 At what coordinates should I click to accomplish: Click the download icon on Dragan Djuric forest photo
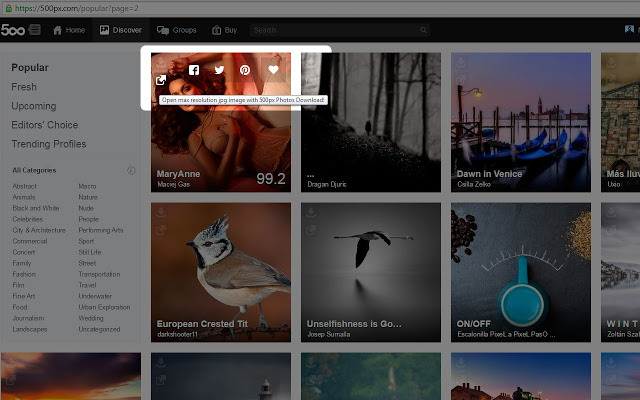[x=311, y=63]
